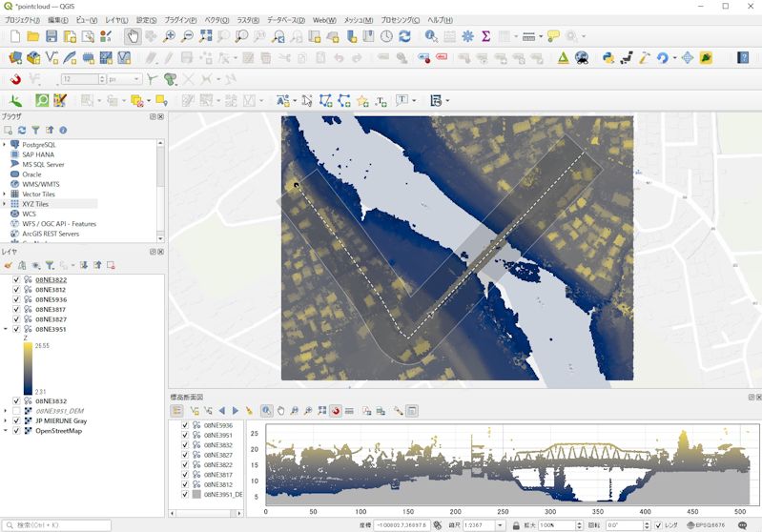Click the search locator field at bottom left

tap(56, 525)
